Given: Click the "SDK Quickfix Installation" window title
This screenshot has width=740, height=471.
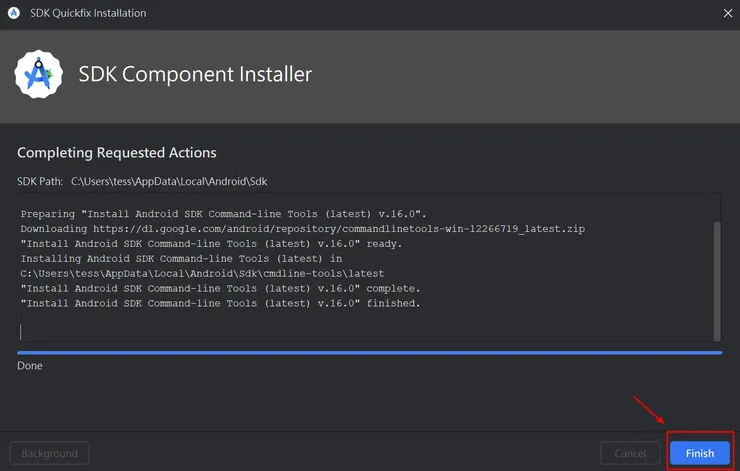Looking at the screenshot, I should pos(88,13).
